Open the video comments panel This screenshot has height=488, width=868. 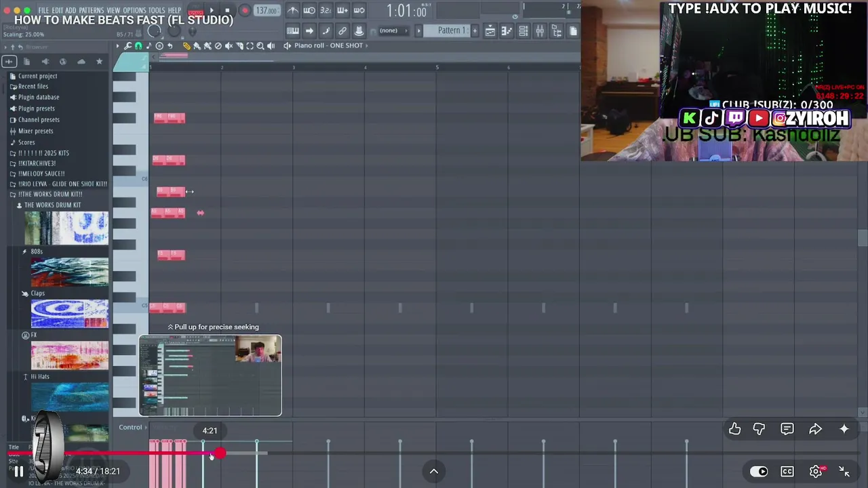pyautogui.click(x=787, y=429)
